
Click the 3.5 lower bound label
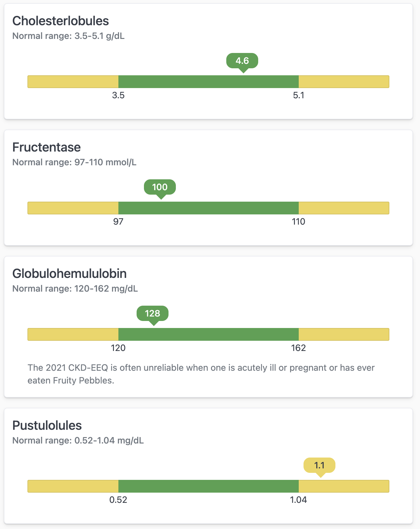click(x=119, y=95)
